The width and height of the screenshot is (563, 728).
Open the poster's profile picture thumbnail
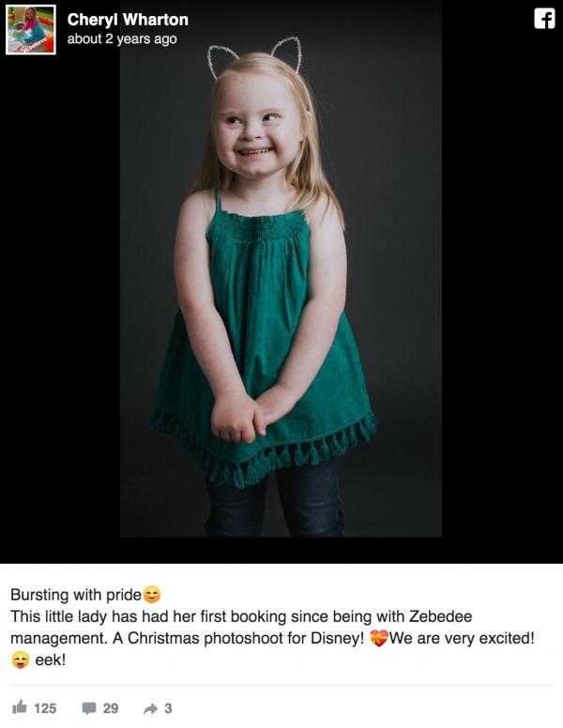31,30
